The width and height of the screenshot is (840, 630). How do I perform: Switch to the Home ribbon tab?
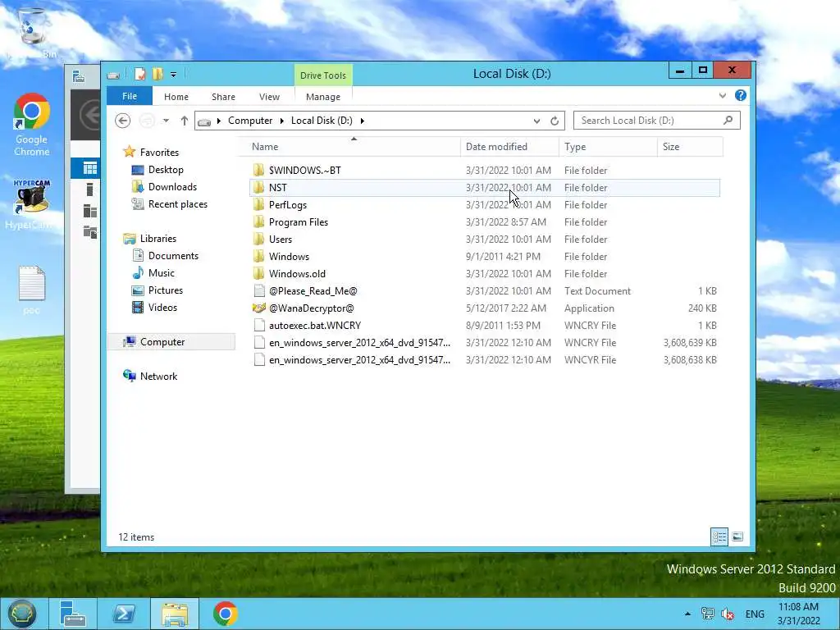[176, 97]
